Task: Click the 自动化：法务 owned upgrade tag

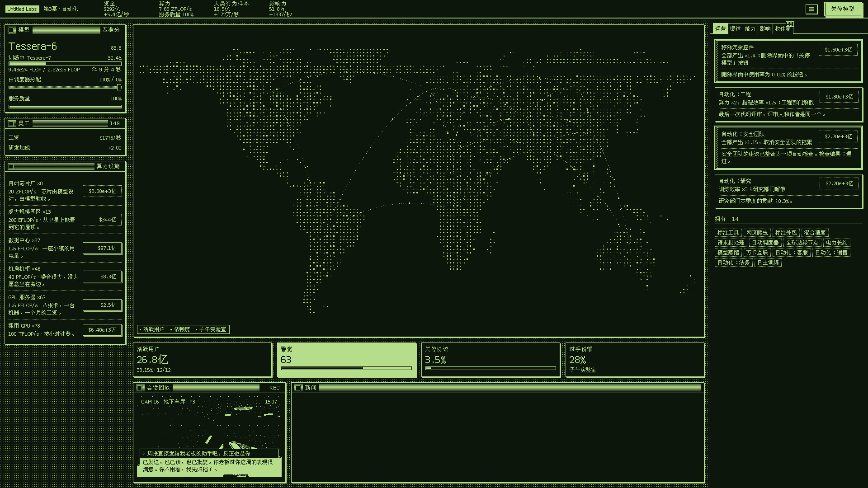Action: [733, 263]
